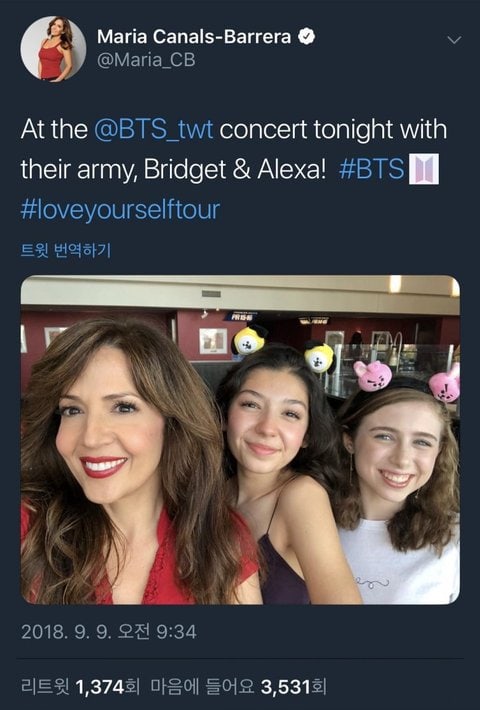
Task: View the 3,531 likes list
Action: coord(287,686)
